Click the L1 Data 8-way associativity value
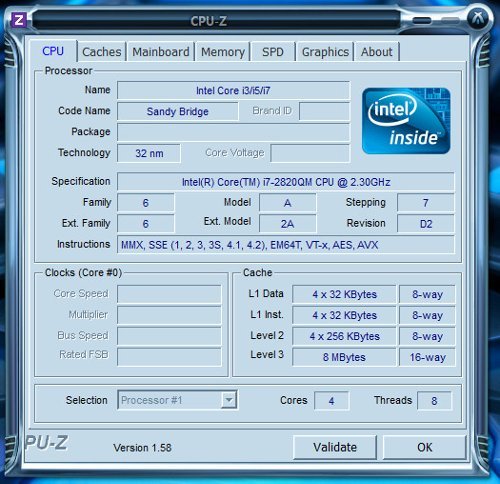This screenshot has width=500, height=484. [427, 294]
